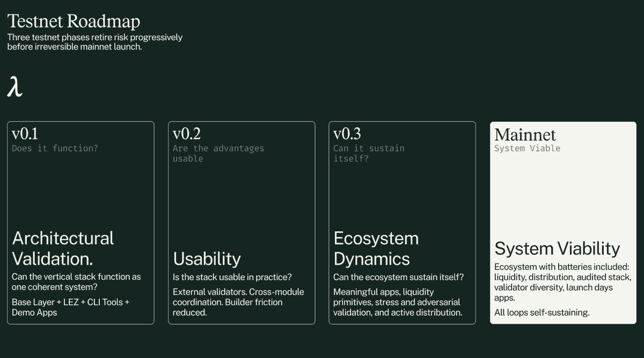
Task: Click 'Is the stack usable in practice?'
Action: (x=232, y=277)
